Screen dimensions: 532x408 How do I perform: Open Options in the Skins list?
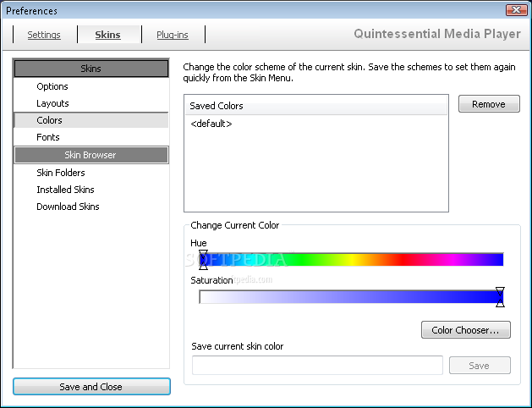[x=52, y=86]
